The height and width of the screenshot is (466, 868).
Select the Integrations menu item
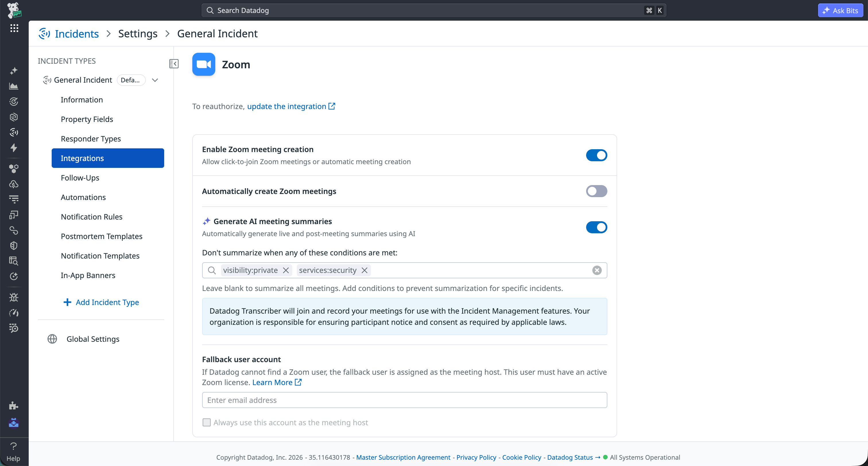(108, 158)
